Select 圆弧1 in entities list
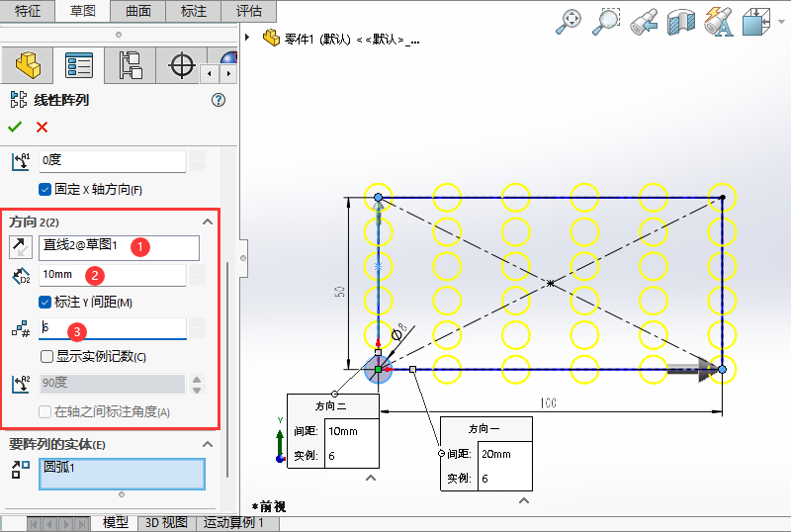The height and width of the screenshot is (532, 791). click(x=59, y=467)
